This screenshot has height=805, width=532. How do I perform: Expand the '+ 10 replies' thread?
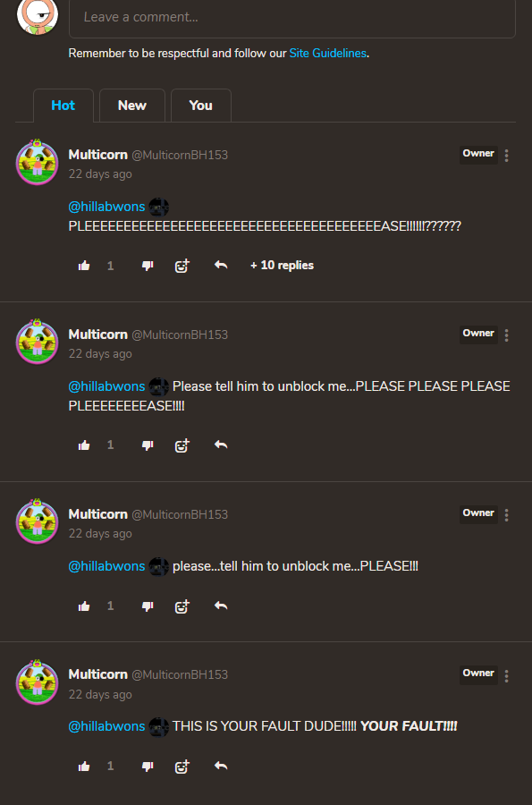click(x=283, y=266)
